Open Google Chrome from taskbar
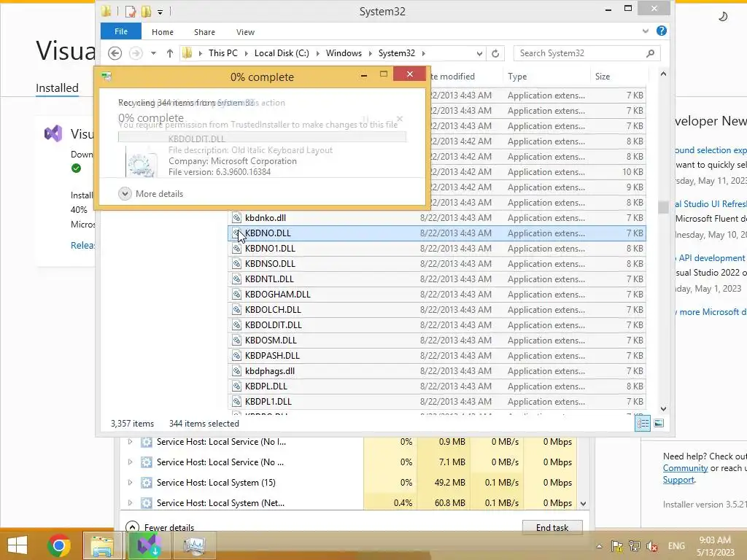 tap(59, 545)
